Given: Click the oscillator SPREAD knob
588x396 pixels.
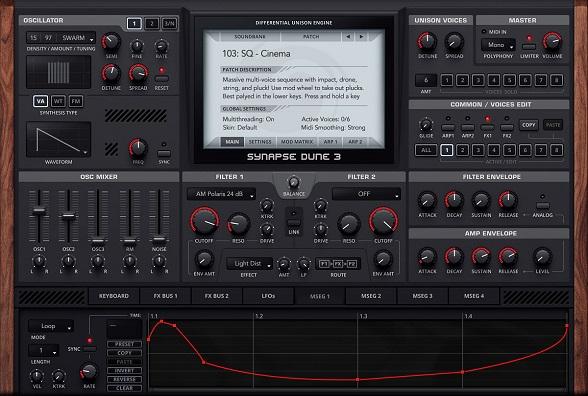Looking at the screenshot, I should coord(138,74).
